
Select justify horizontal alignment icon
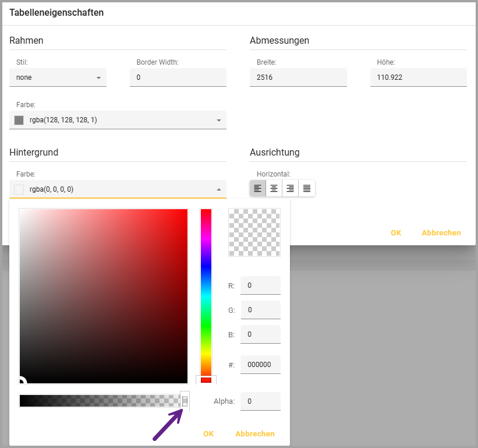[306, 188]
